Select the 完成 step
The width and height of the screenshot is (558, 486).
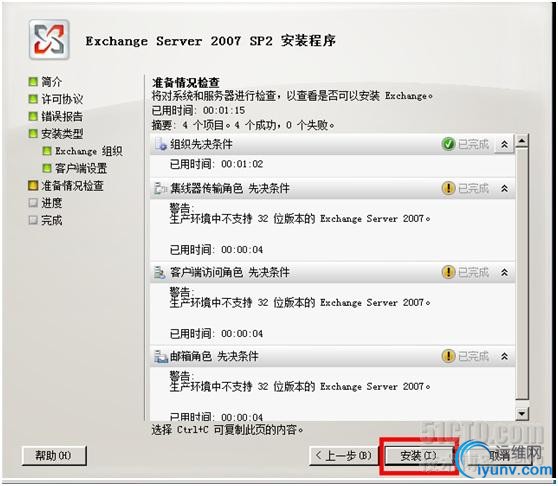pos(52,220)
